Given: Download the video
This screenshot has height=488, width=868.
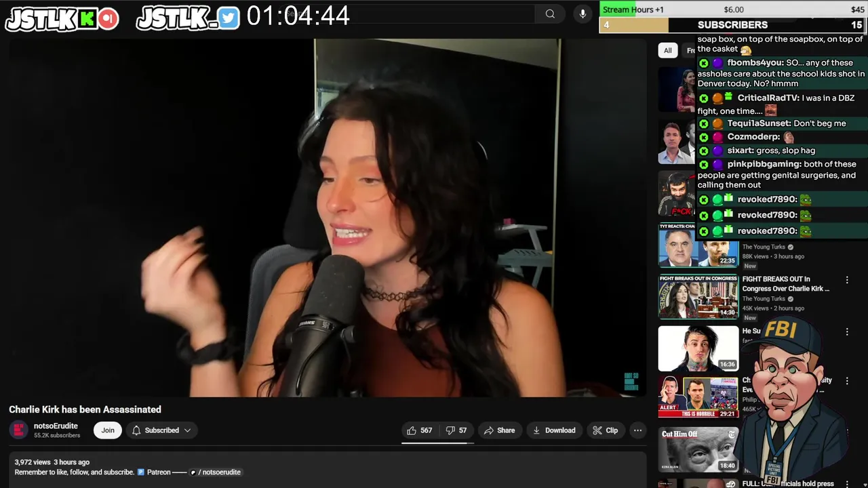Looking at the screenshot, I should click(x=554, y=430).
